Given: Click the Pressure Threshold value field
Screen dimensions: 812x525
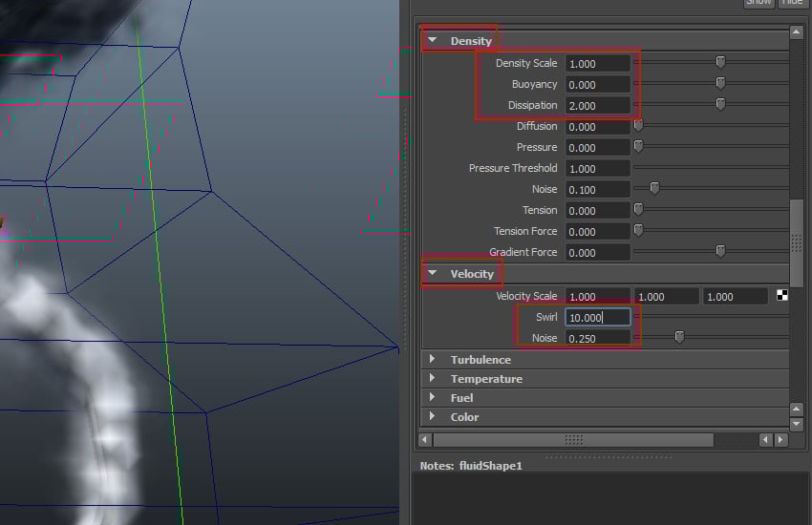Looking at the screenshot, I should point(598,169).
